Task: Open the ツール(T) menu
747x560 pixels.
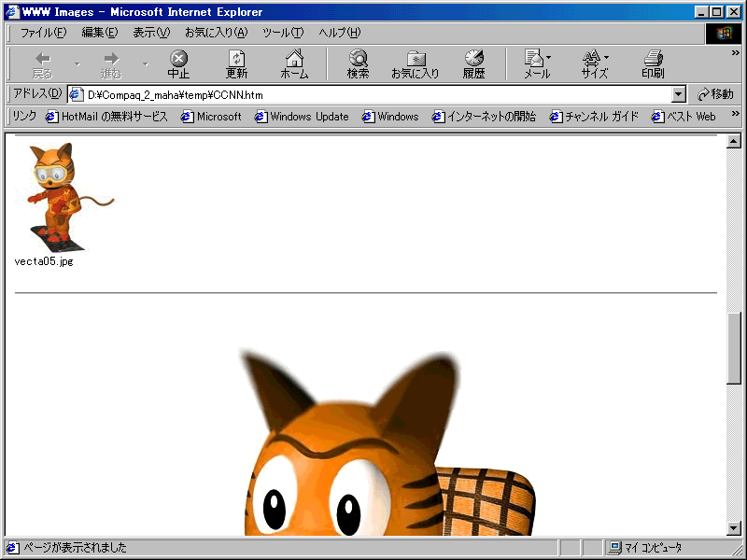Action: 283,33
